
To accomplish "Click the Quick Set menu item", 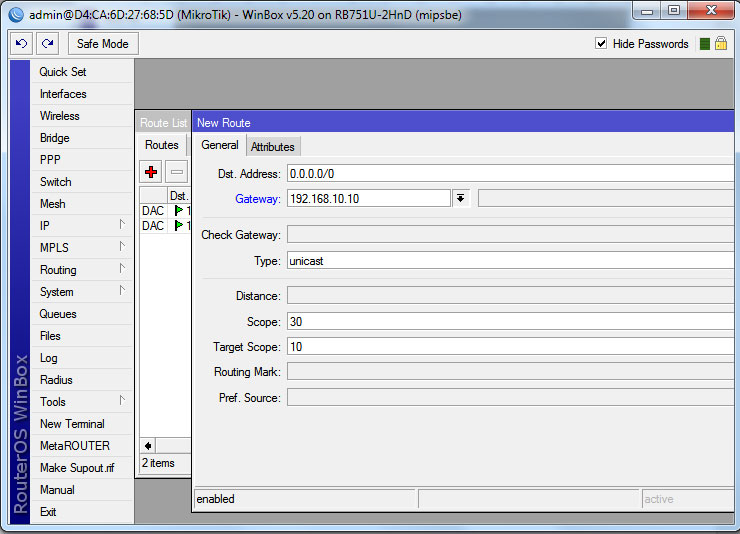I will click(x=63, y=72).
